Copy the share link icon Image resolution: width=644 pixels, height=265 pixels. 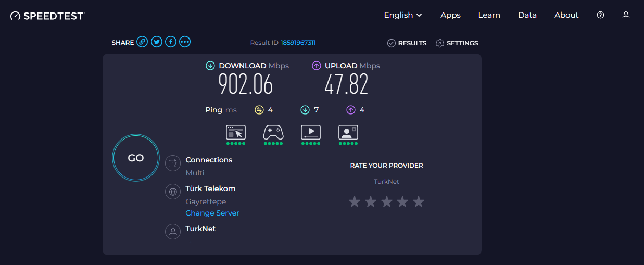coord(142,42)
